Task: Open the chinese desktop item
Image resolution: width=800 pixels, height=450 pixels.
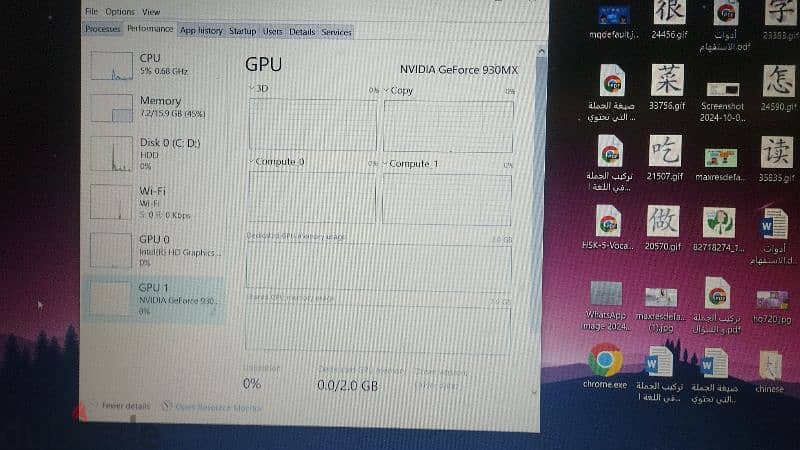Action: pos(769,372)
